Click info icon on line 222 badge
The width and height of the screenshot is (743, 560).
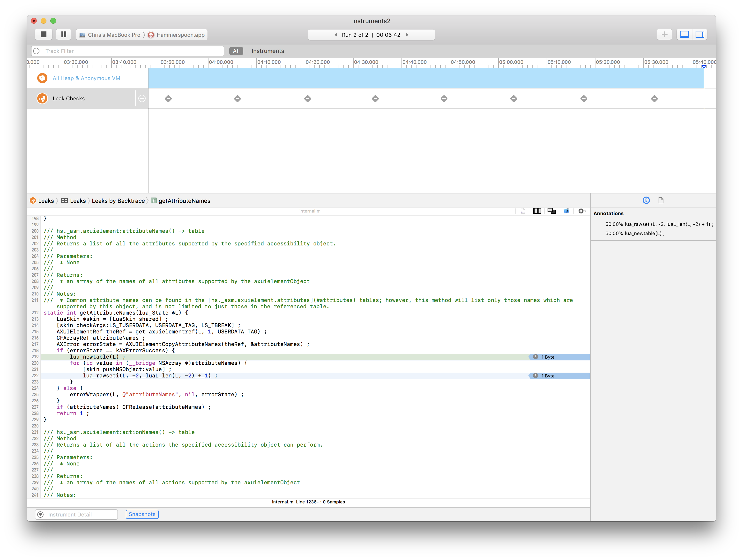535,376
